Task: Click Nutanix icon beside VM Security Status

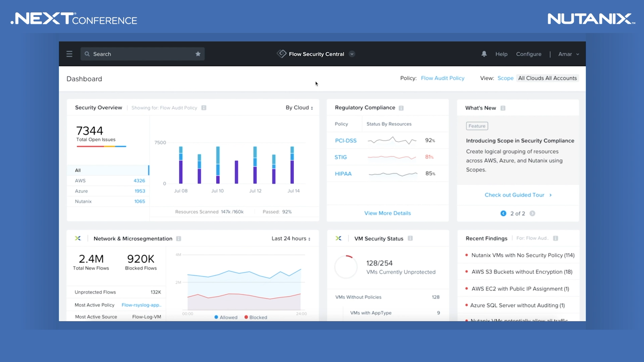Action: [339, 238]
